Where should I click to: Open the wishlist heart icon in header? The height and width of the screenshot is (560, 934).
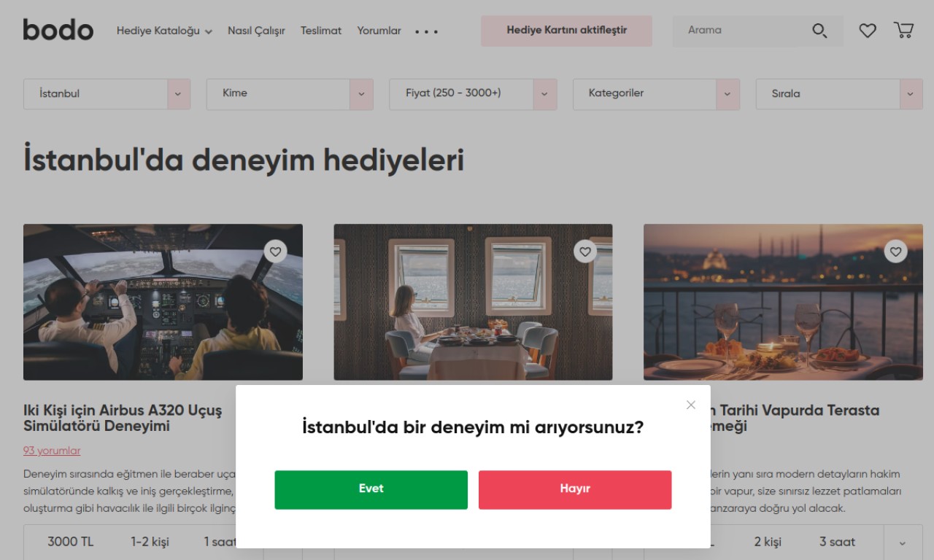[867, 31]
